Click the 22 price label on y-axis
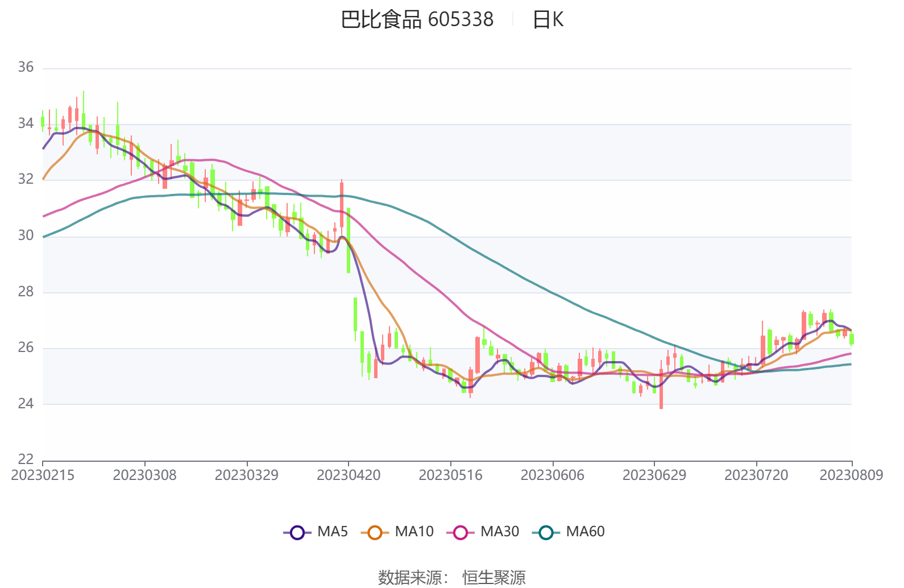904x588 pixels. click(26, 459)
